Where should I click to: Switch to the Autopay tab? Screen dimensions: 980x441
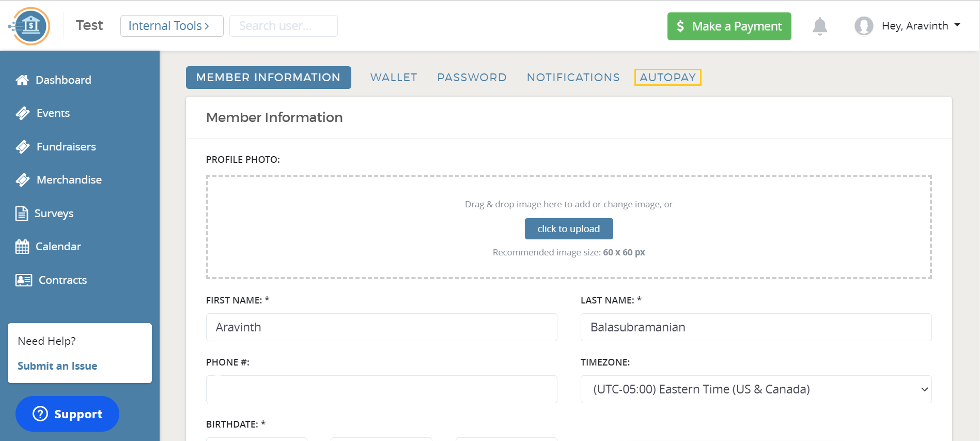667,78
